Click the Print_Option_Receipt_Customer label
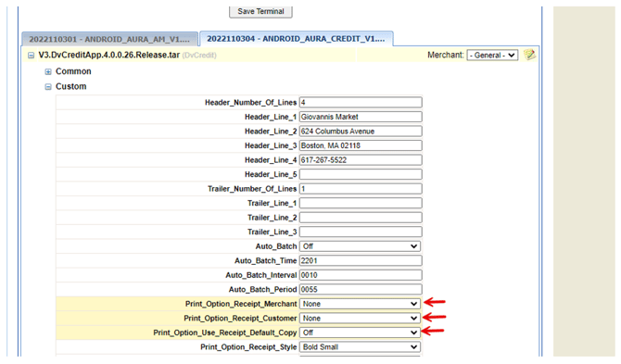This screenshot has width=621, height=364. 240,318
